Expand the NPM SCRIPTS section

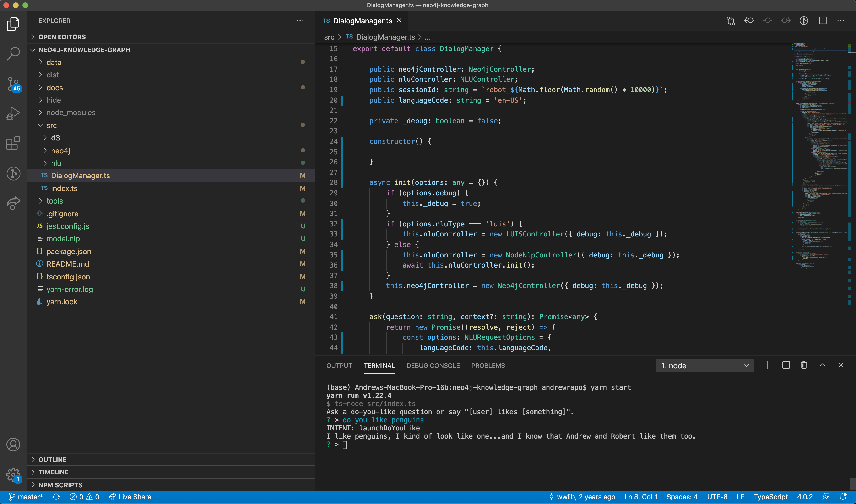(171, 485)
